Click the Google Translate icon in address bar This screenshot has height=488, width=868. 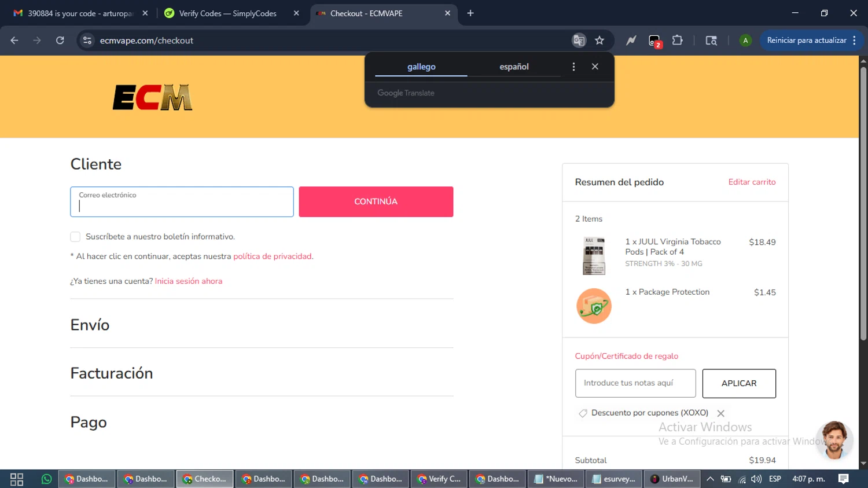pos(579,41)
